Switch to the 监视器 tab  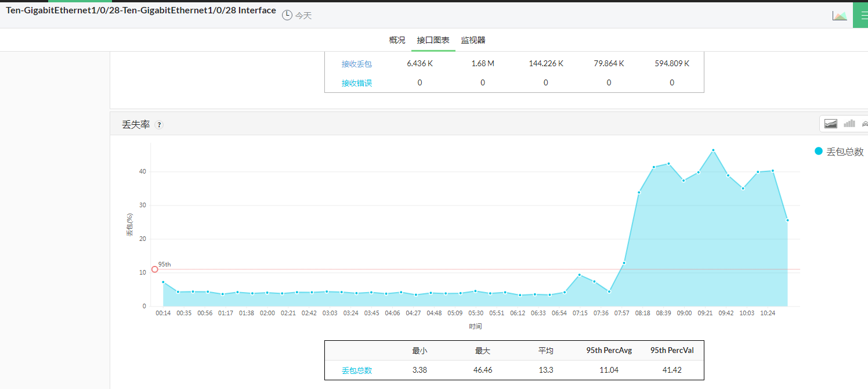(473, 40)
